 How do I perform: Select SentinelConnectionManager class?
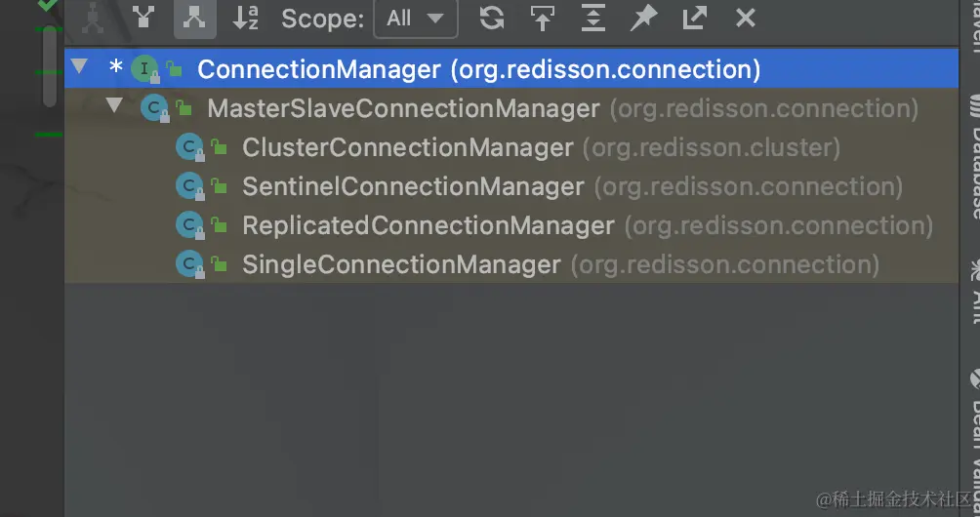pos(413,186)
